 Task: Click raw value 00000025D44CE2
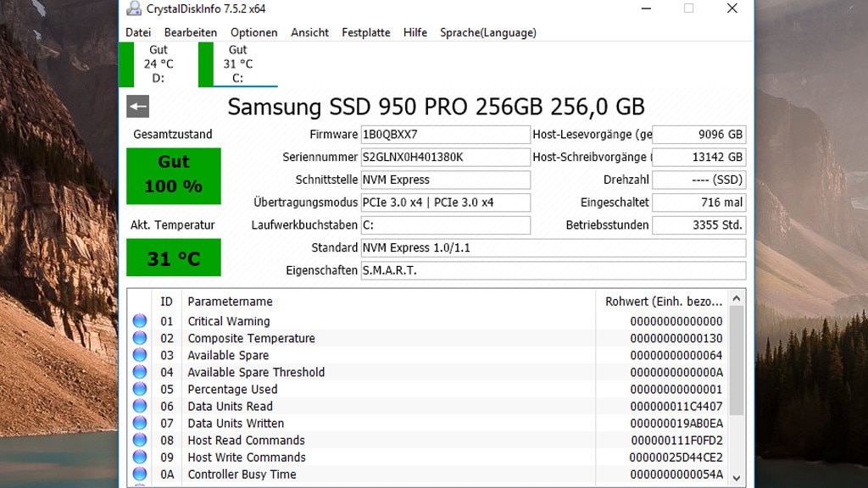click(676, 457)
